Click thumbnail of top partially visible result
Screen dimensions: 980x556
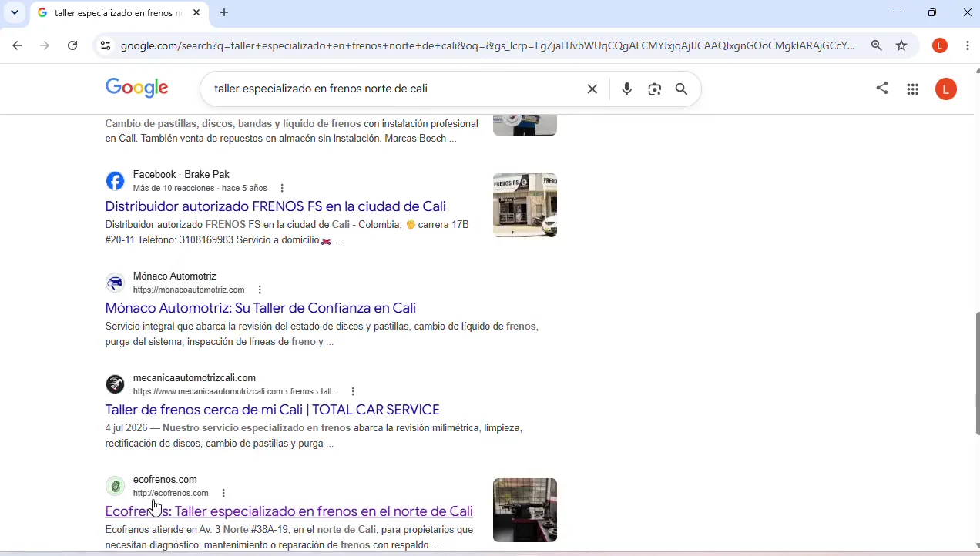tap(525, 125)
